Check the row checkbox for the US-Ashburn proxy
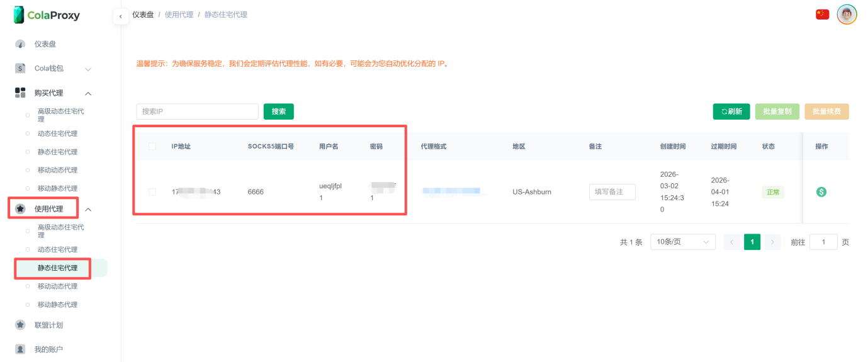 pyautogui.click(x=152, y=192)
